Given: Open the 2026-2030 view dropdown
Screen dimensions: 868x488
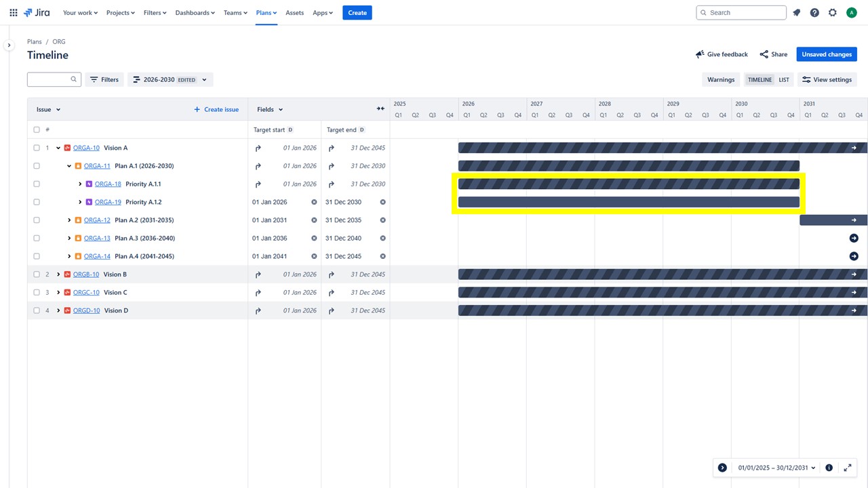Looking at the screenshot, I should coord(170,79).
